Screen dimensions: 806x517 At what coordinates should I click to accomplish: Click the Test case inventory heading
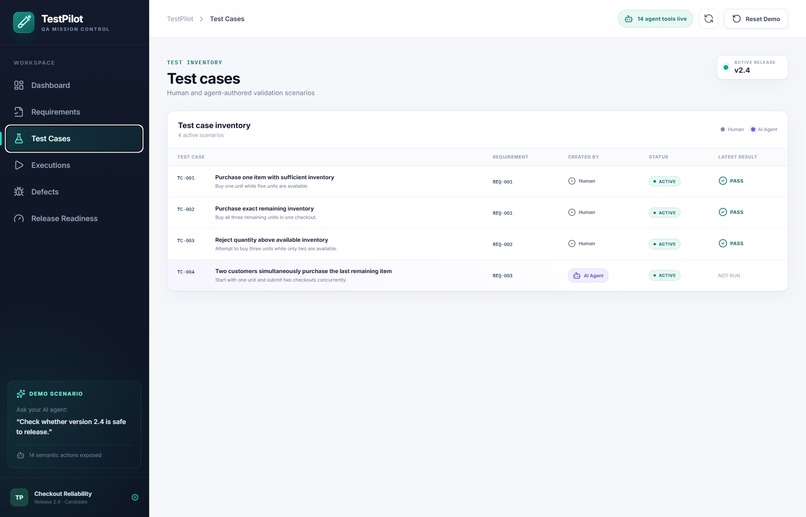[214, 125]
